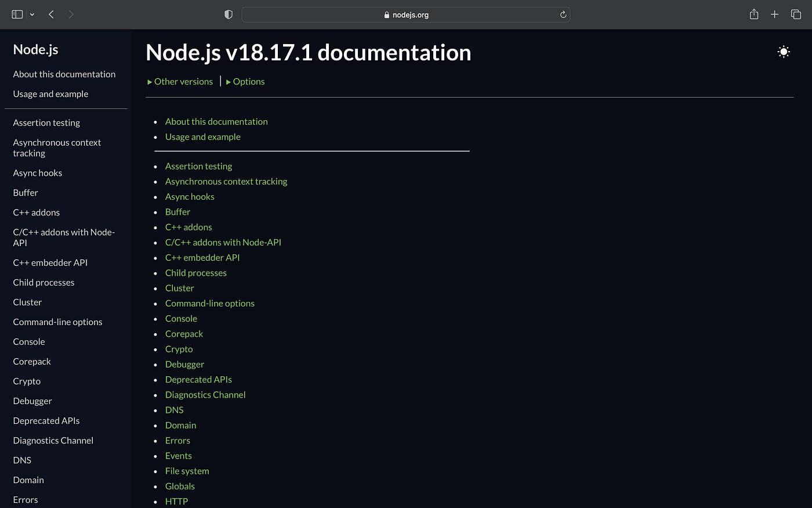Screen dimensions: 812x508
Task: Open About this documentation in sidebar
Action: [64, 74]
